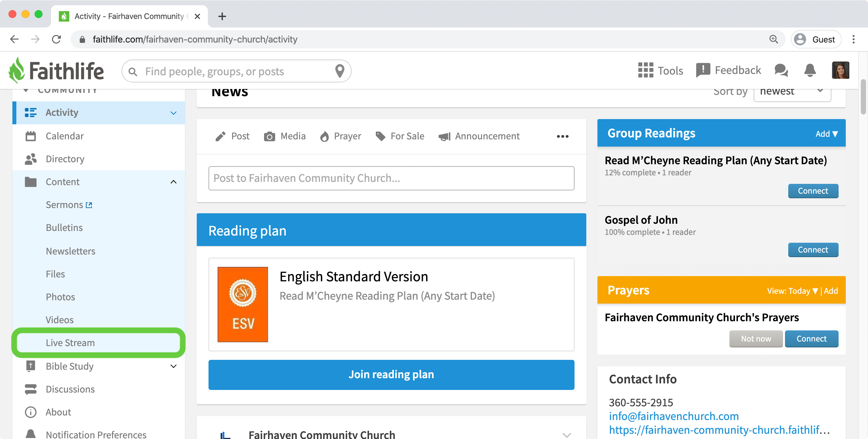Click the Guest profile button

coord(815,40)
